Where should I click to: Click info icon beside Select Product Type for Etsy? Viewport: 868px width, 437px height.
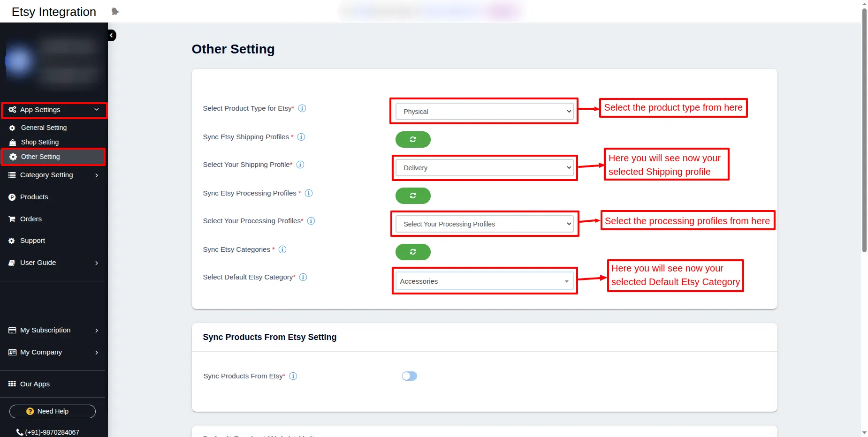pyautogui.click(x=302, y=108)
